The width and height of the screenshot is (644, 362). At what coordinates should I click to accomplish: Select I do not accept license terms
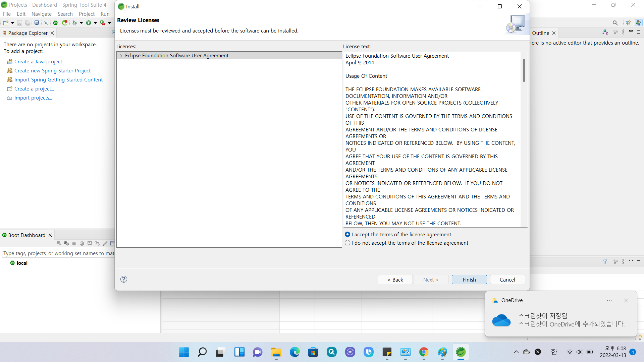click(347, 243)
